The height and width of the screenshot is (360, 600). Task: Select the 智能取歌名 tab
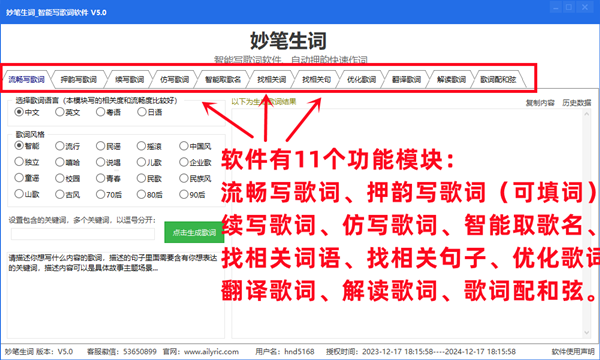[x=223, y=80]
